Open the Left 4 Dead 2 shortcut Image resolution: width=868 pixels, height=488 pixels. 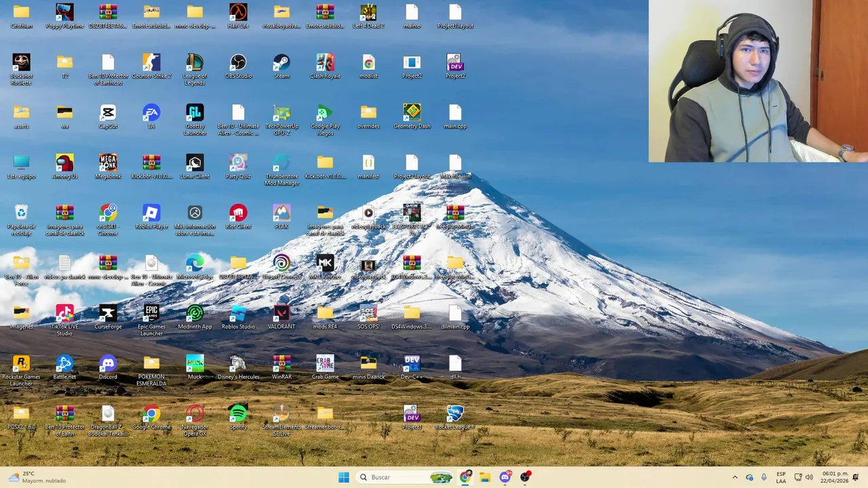(x=368, y=16)
